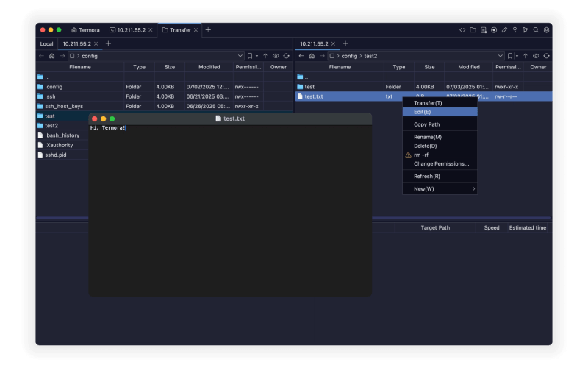Go to home directory in left pane
Screen dimensions: 588x368
coord(51,56)
